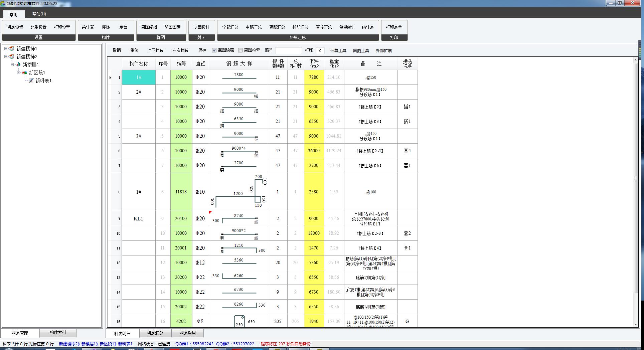Open 料表设置 in the settings group
The width and height of the screenshot is (644, 350).
coord(15,27)
